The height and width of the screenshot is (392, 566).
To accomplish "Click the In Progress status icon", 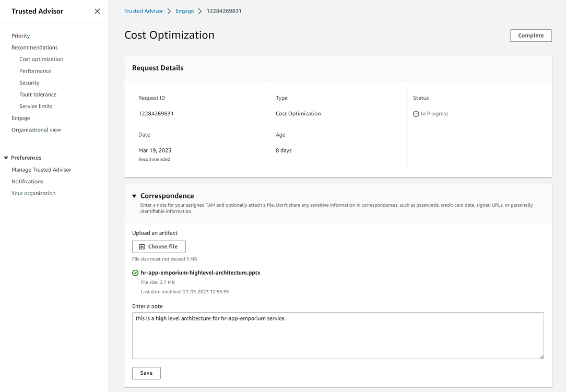I will click(x=416, y=114).
